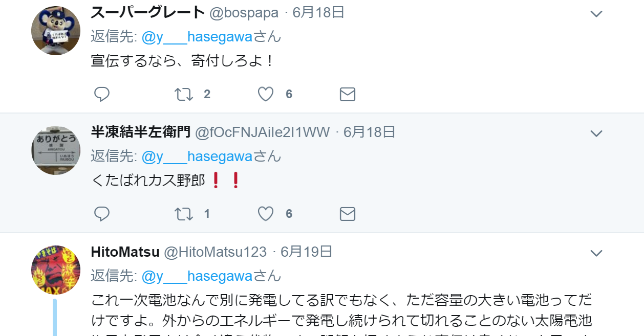Retweet the 半凍結半左衛門 tweet
Image resolution: width=644 pixels, height=336 pixels.
[184, 214]
